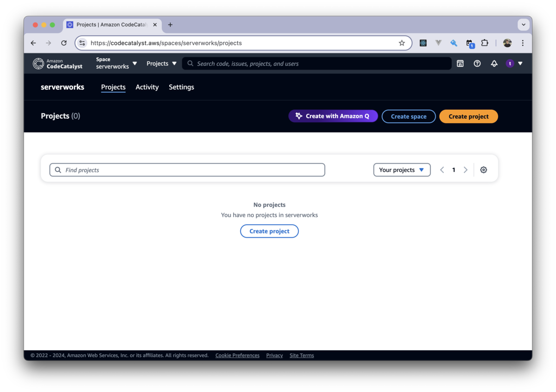Open the user avatar menu
556x392 pixels.
click(x=514, y=63)
